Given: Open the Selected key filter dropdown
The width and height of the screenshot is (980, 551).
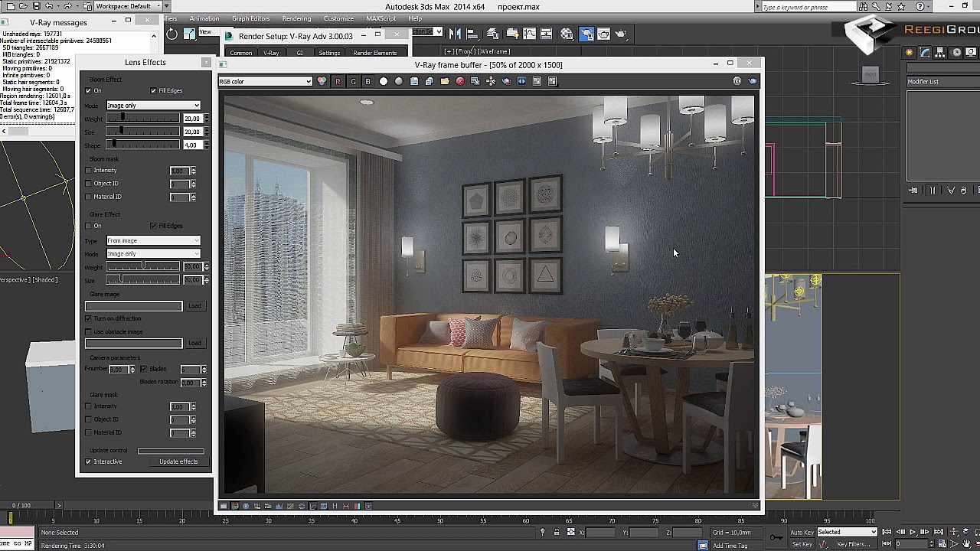Looking at the screenshot, I should pyautogui.click(x=847, y=532).
